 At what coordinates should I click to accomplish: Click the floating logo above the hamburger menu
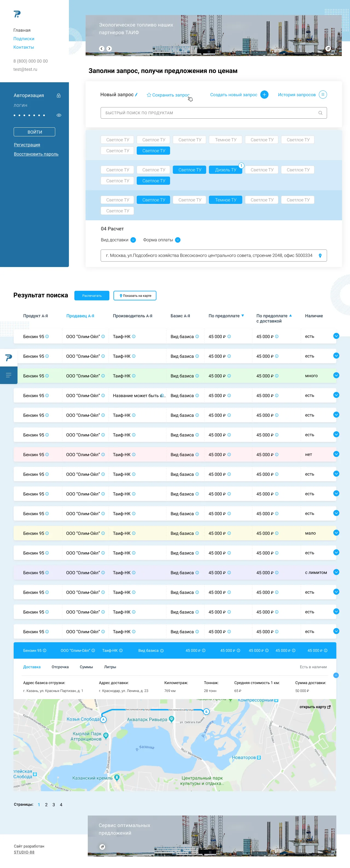pos(9,357)
